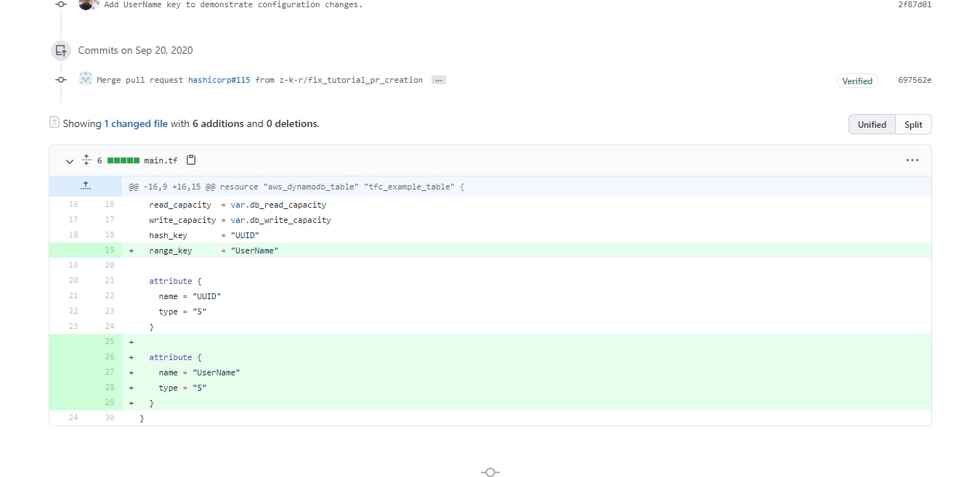Click the diffstat squares next to main.tf

click(x=123, y=160)
